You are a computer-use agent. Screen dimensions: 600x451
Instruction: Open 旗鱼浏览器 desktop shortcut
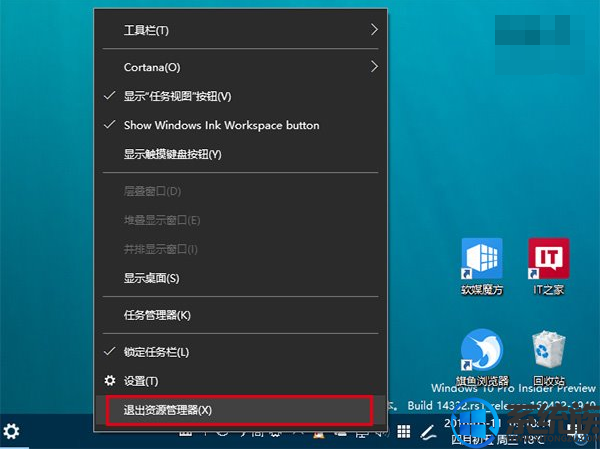(x=482, y=357)
